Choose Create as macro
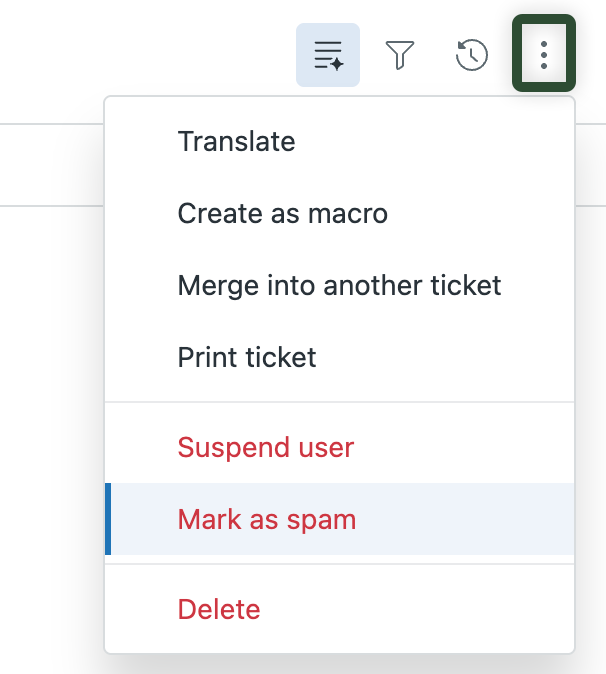Screen dimensions: 606x674 coord(340,213)
